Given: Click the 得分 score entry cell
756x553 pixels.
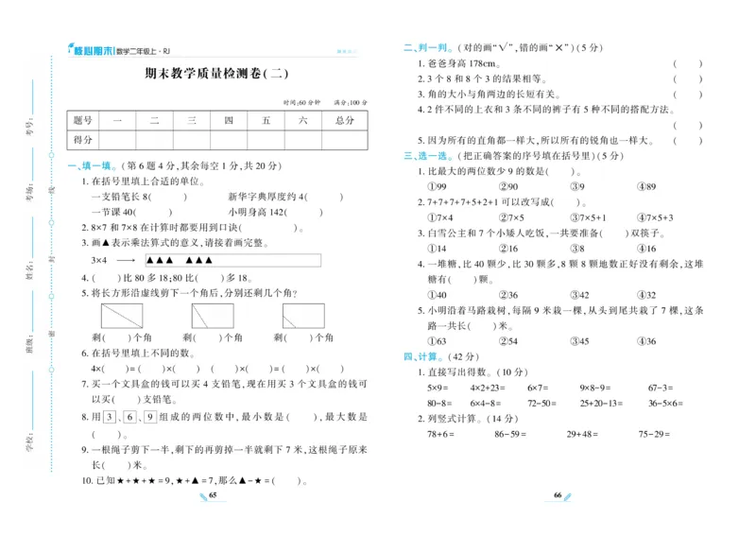Looking at the screenshot, I should point(83,138).
